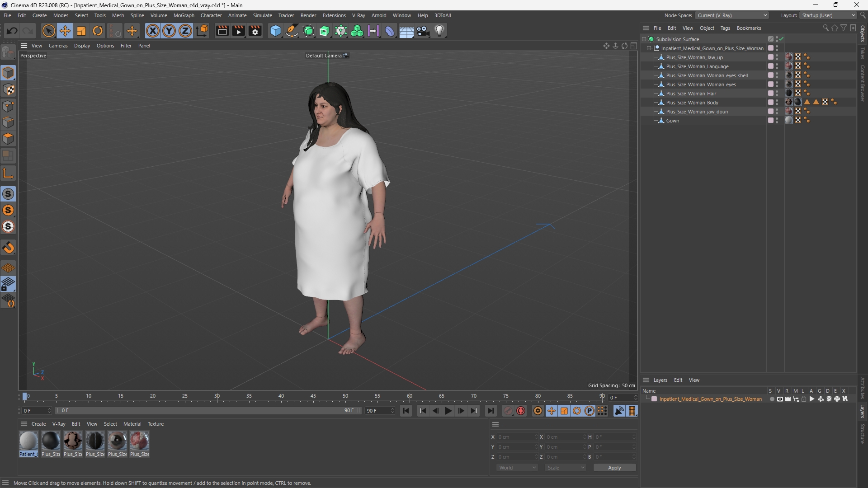The image size is (868, 488).
Task: Click Workplane lock icon in left palette
Action: pos(8,284)
